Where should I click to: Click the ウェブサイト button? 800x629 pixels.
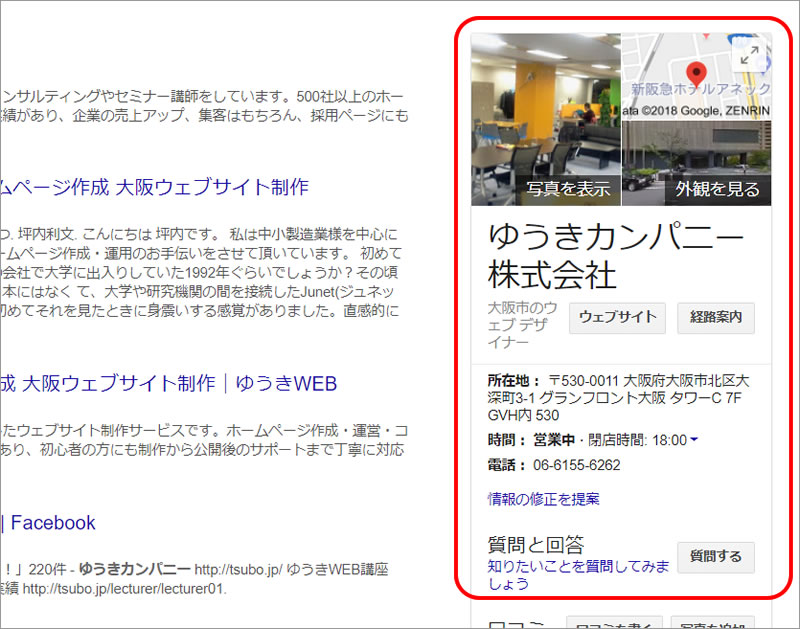[617, 318]
